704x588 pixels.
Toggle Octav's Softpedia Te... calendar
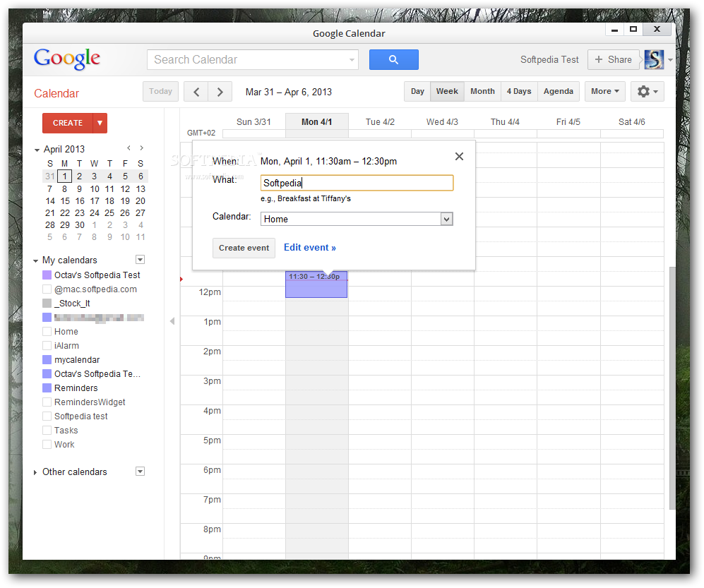[x=47, y=374]
